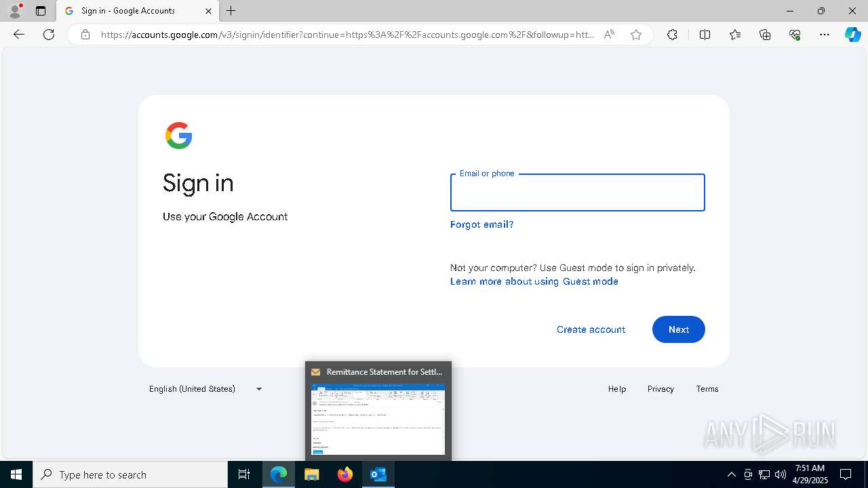The width and height of the screenshot is (868, 488).
Task: Open the Terms link
Action: pyautogui.click(x=707, y=389)
